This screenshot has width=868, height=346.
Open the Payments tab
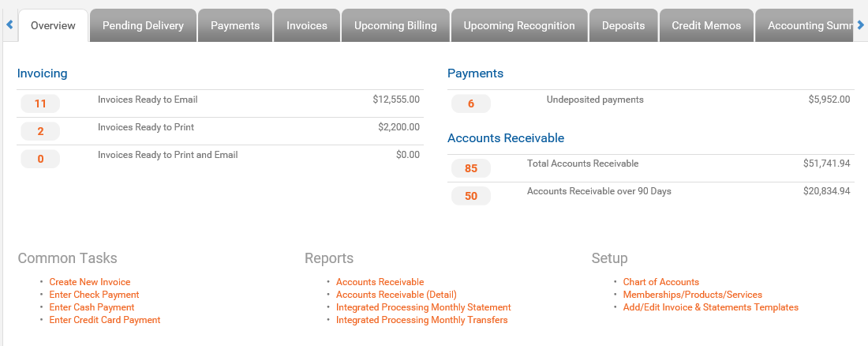235,25
